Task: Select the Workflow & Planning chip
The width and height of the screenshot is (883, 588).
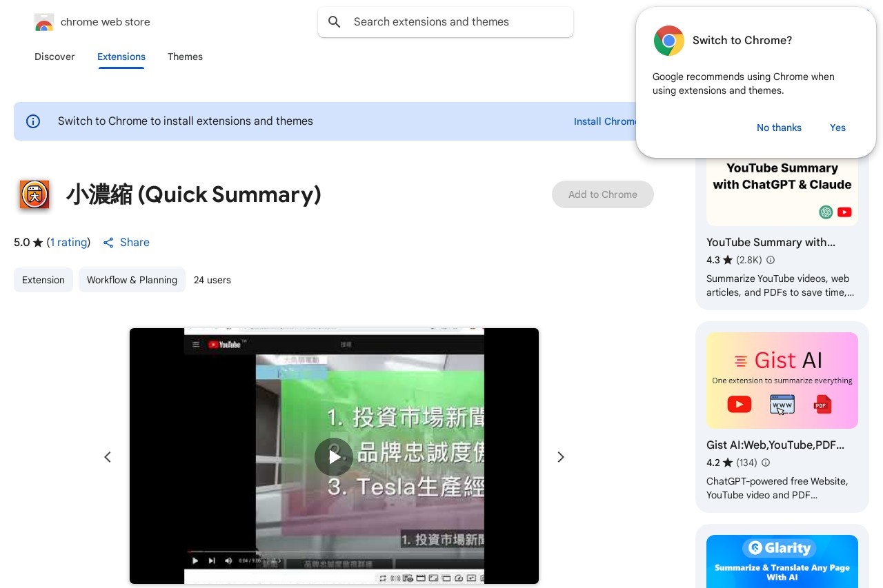Action: point(132,280)
